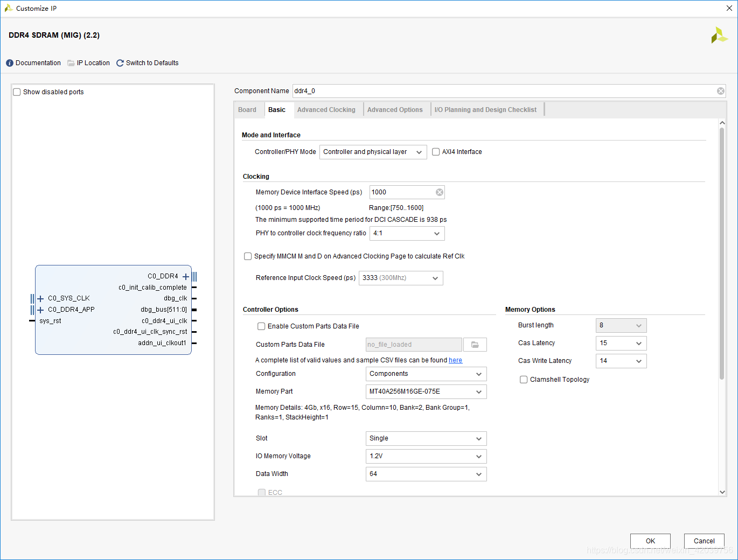738x560 pixels.
Task: Check Specify MMCM M and D option
Action: coord(248,256)
